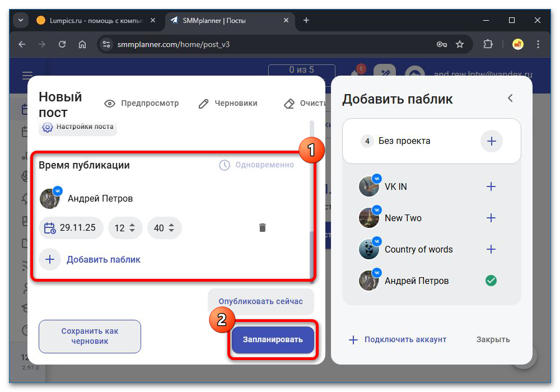This screenshot has width=560, height=392.
Task: Click Подключить аккаунт link
Action: pos(397,339)
